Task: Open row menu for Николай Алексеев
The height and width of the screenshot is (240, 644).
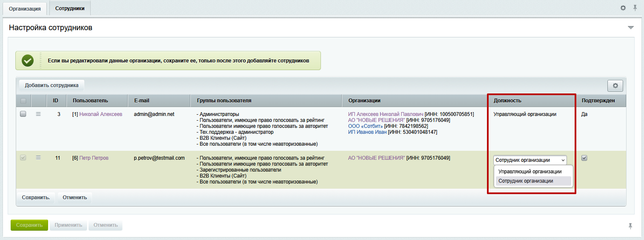Action: click(x=38, y=114)
